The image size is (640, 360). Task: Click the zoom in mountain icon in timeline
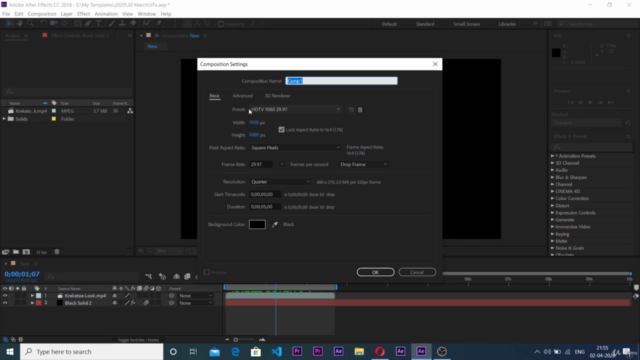pyautogui.click(x=262, y=340)
